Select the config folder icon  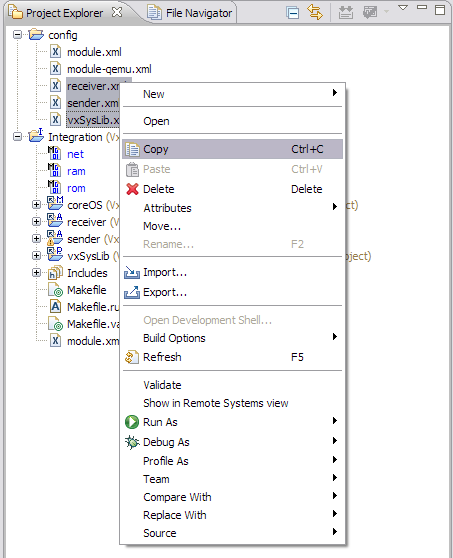pos(36,35)
